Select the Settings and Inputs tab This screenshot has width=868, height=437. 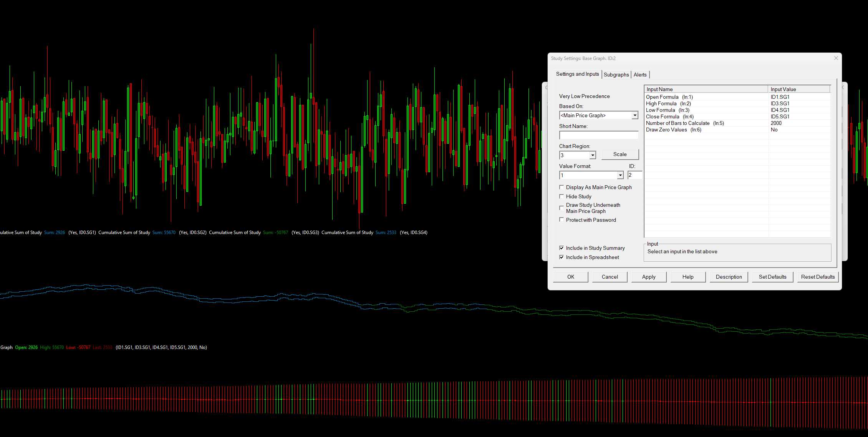[x=577, y=74]
